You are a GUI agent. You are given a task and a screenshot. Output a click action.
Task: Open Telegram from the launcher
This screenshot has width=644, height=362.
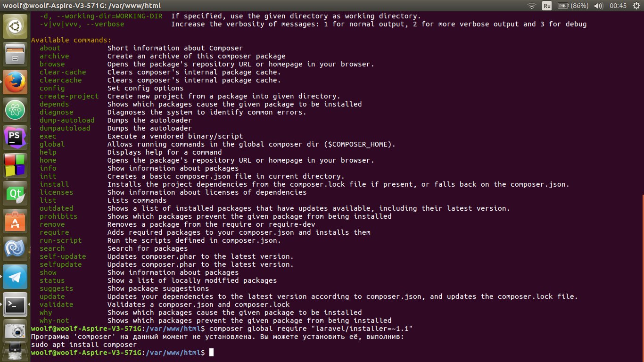point(15,277)
